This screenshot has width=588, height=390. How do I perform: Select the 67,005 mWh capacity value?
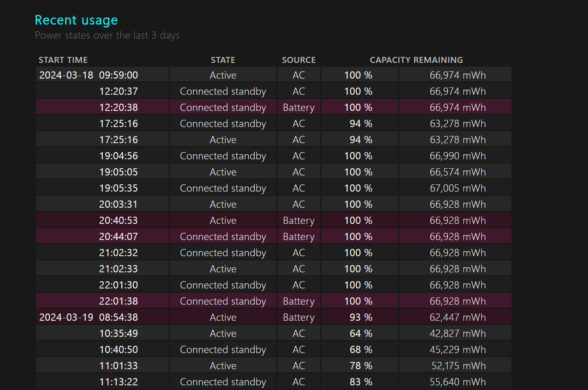click(x=457, y=188)
